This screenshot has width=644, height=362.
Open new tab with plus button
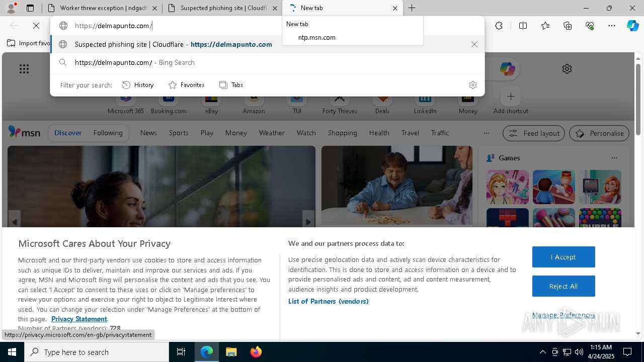click(x=412, y=8)
